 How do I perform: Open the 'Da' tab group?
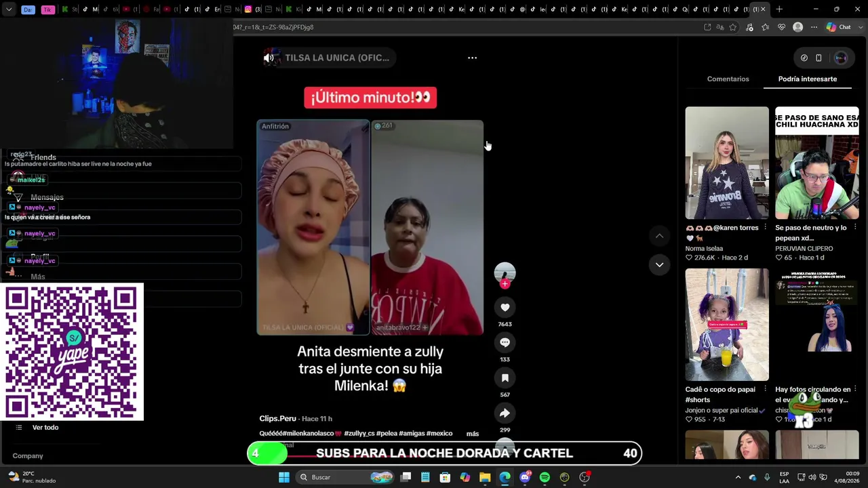[28, 9]
